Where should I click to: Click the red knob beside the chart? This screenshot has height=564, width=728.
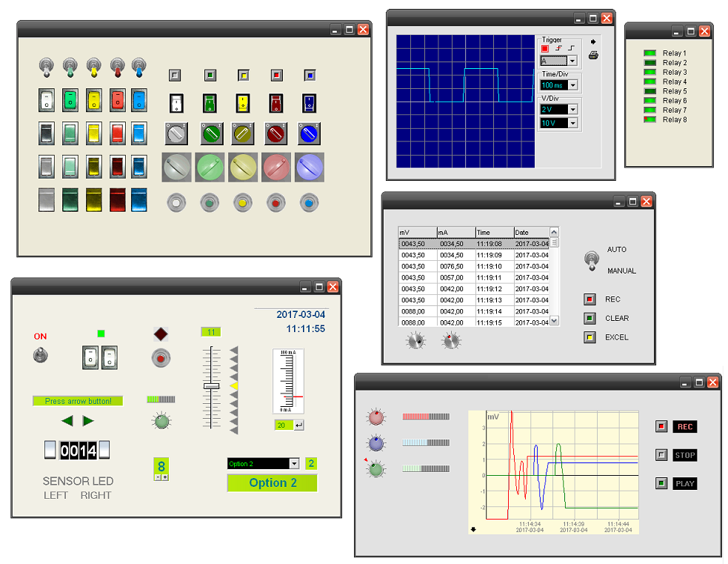(376, 417)
